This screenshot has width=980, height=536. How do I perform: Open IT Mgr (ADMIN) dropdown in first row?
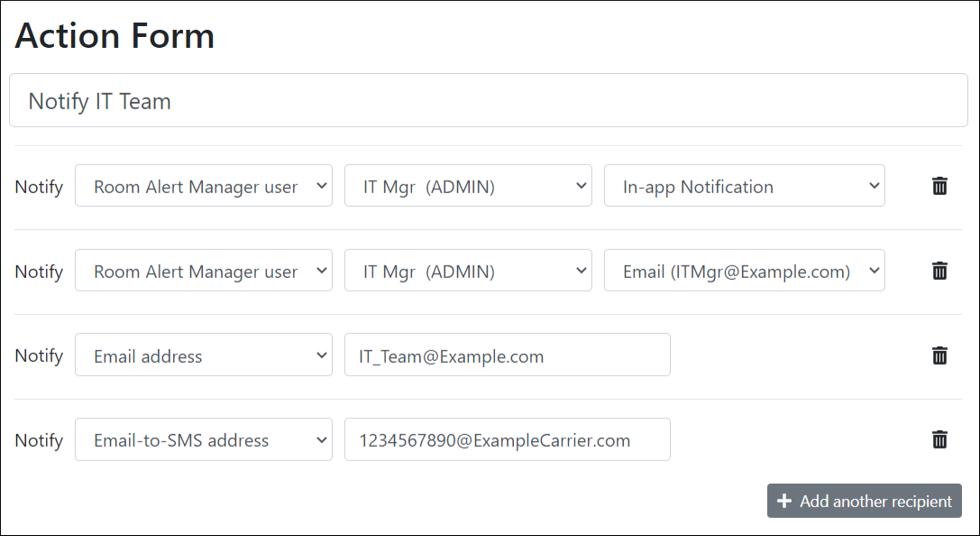coord(468,186)
